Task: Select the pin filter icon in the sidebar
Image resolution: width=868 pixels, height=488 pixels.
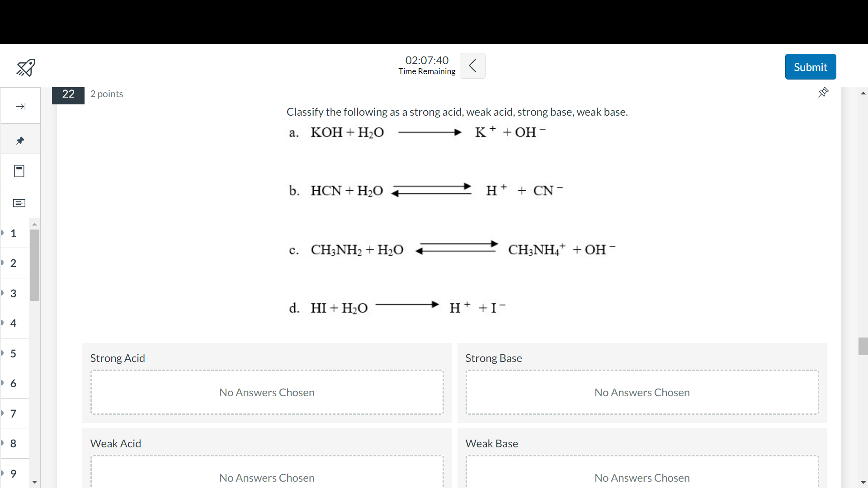Action: [20, 140]
